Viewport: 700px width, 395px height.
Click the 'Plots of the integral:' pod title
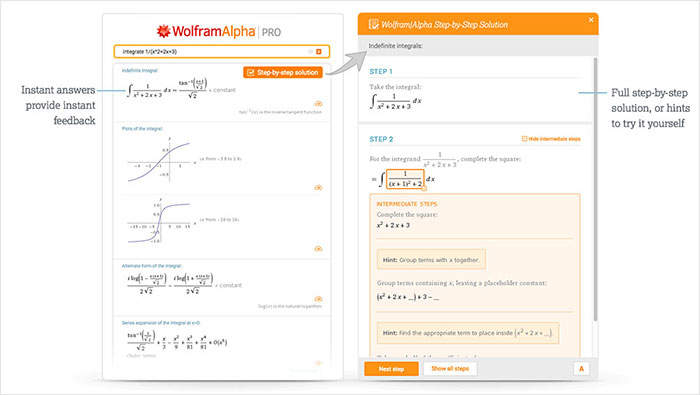coord(142,129)
